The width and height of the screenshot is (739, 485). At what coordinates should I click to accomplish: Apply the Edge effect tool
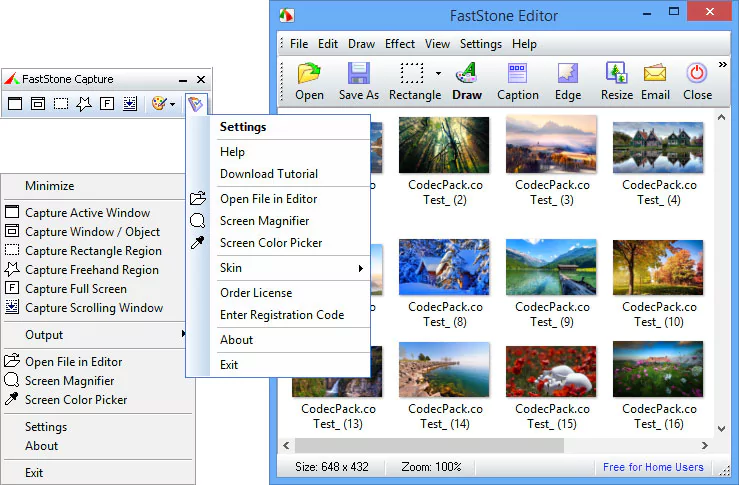pos(567,80)
